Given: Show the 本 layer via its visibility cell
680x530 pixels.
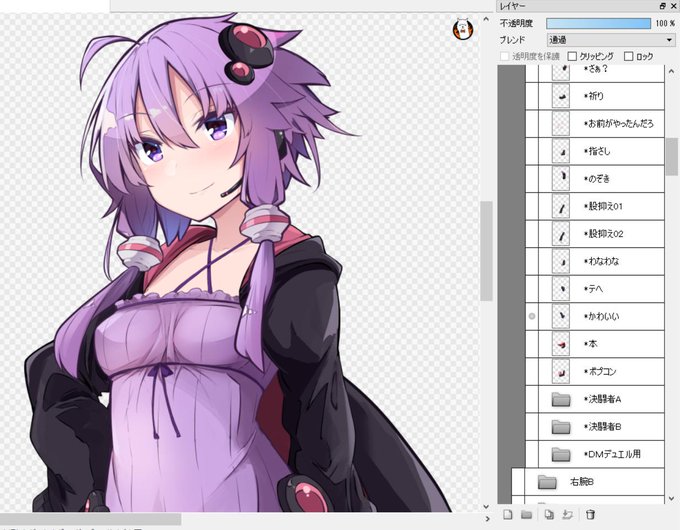Looking at the screenshot, I should point(532,344).
